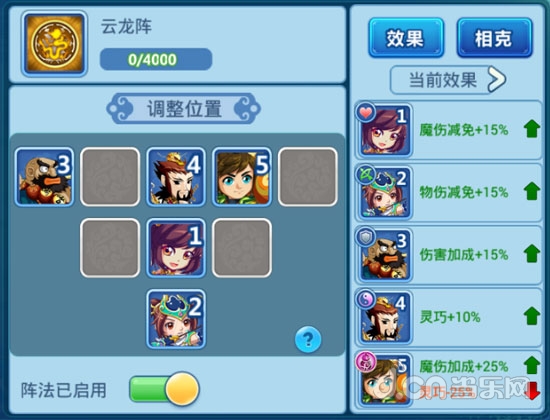
Task: Click hero 4 portrait beside 灵巧+10%
Action: click(x=384, y=317)
